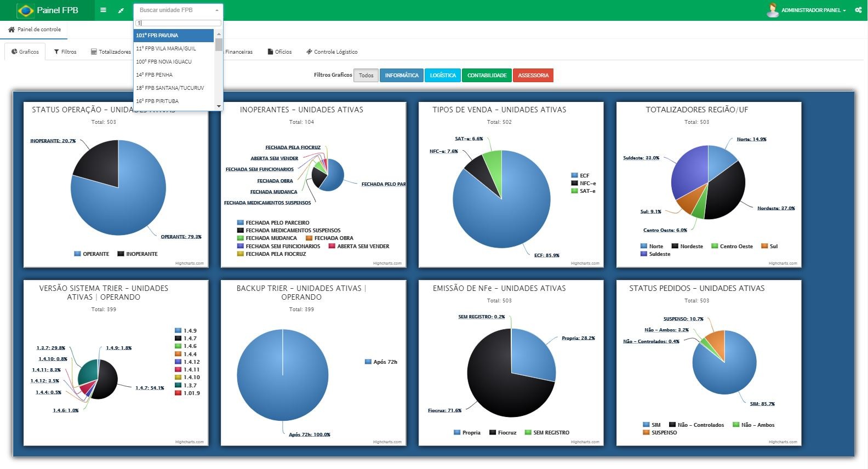Click the Brazil flag logo

coord(25,10)
